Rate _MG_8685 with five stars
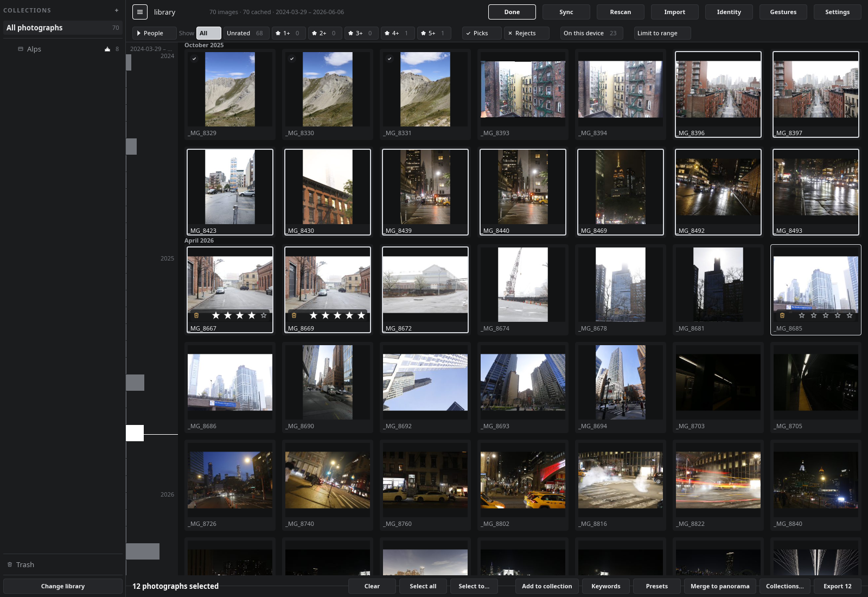The image size is (868, 597). 850,315
